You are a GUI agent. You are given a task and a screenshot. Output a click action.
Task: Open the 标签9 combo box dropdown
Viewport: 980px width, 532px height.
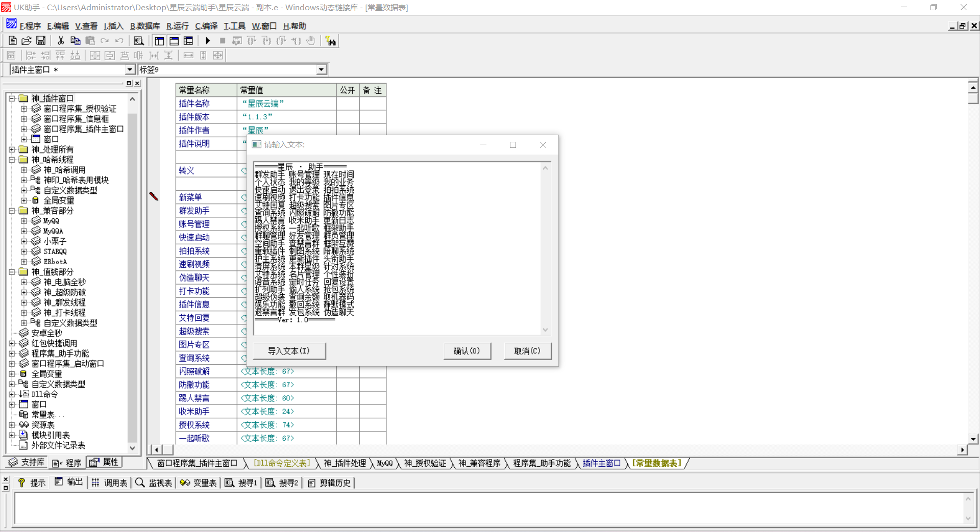321,70
